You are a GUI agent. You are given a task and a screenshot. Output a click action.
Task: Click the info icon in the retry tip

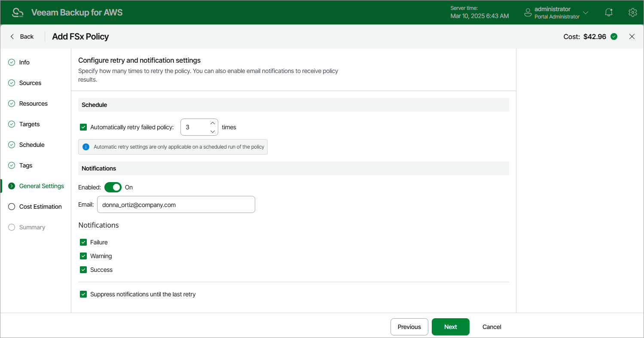pyautogui.click(x=86, y=146)
